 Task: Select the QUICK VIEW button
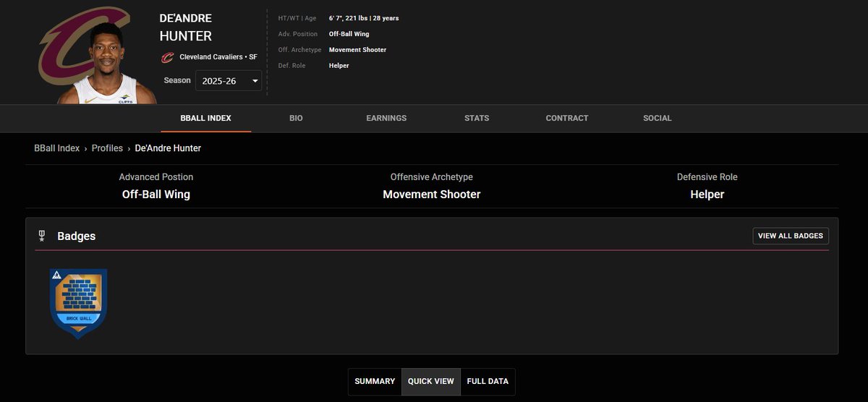click(x=431, y=382)
